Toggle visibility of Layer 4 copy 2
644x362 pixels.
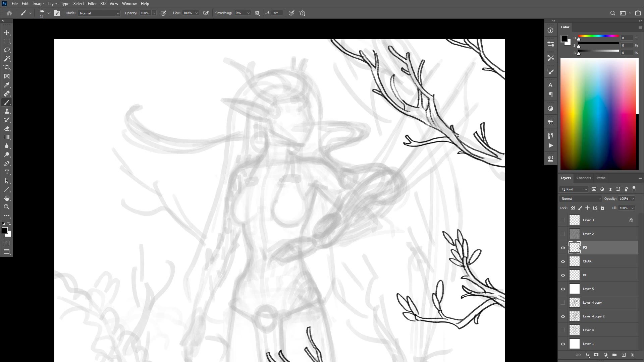pyautogui.click(x=563, y=316)
